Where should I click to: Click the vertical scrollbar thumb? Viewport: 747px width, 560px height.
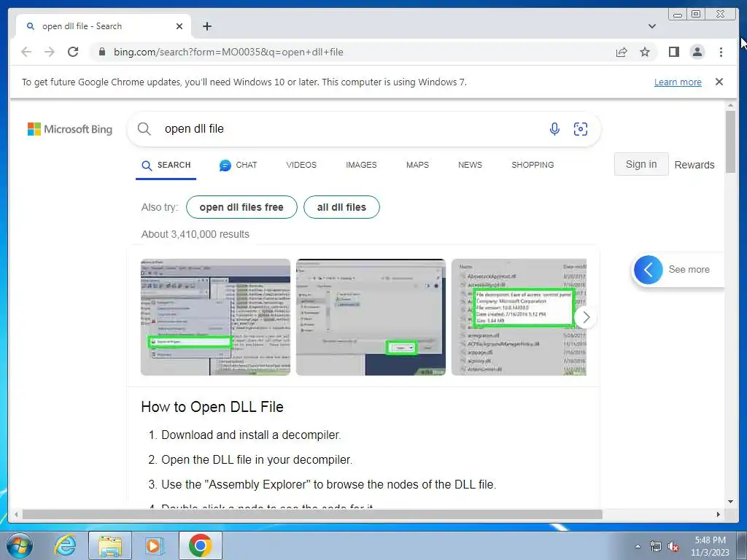pos(730,141)
